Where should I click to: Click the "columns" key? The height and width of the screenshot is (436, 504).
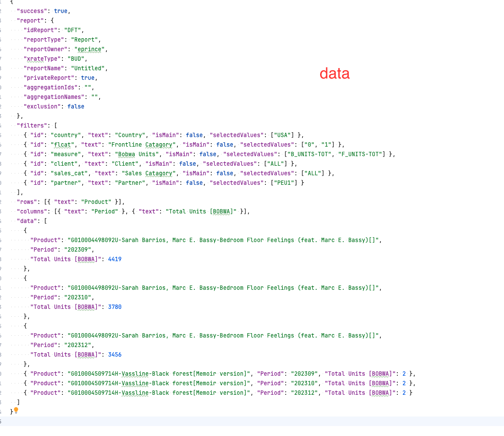click(32, 211)
